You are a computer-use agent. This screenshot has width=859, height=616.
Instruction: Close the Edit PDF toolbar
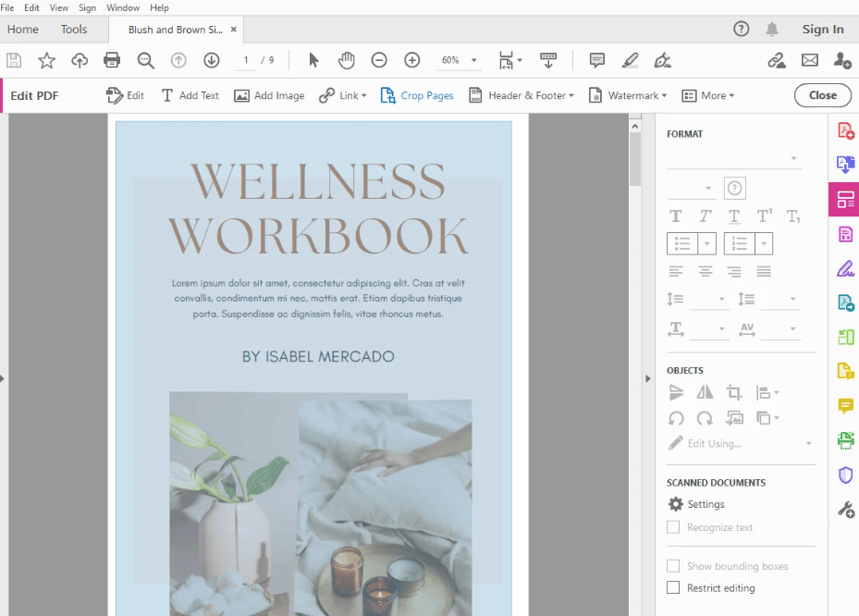[x=822, y=94]
